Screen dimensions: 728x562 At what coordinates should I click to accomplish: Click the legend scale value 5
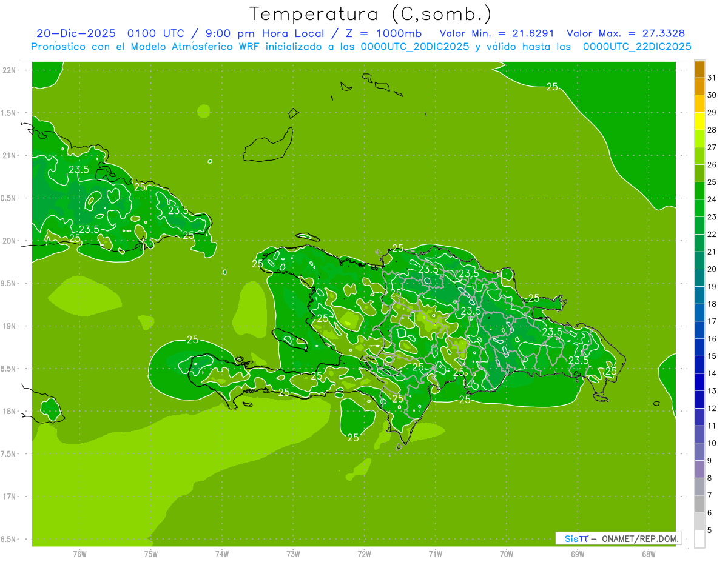tap(710, 530)
